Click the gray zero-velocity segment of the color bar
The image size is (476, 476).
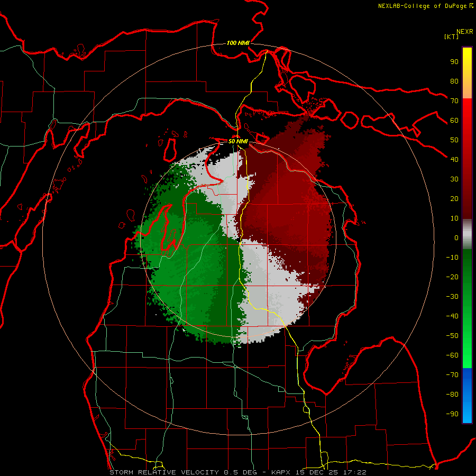[467, 234]
